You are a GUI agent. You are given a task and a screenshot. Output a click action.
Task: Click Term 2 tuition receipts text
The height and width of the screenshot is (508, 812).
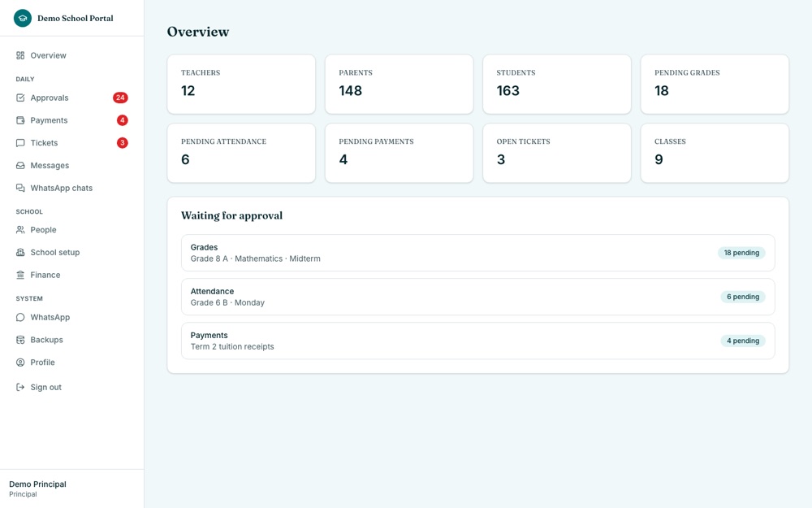tap(232, 347)
